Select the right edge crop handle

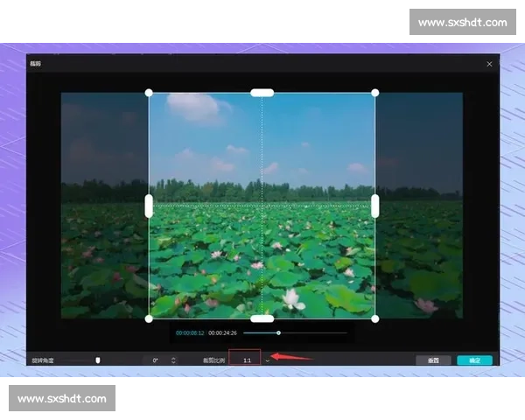point(375,206)
